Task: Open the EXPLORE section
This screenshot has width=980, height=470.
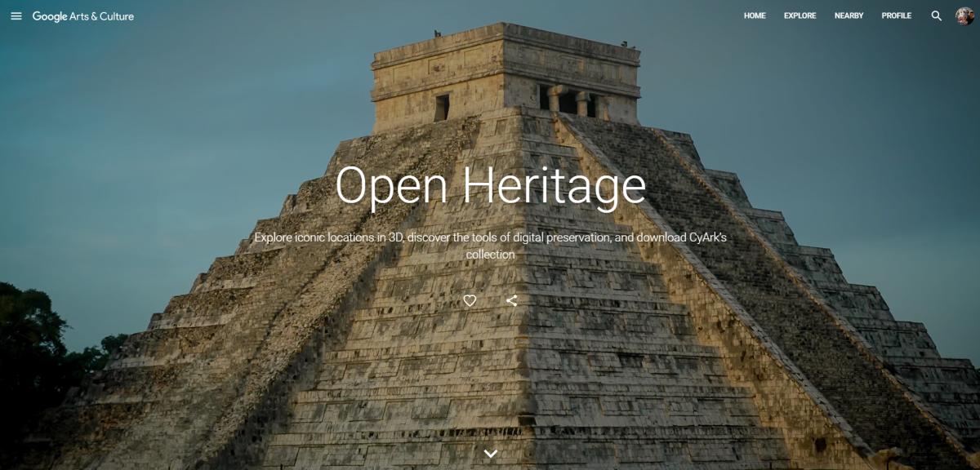Action: 800,16
